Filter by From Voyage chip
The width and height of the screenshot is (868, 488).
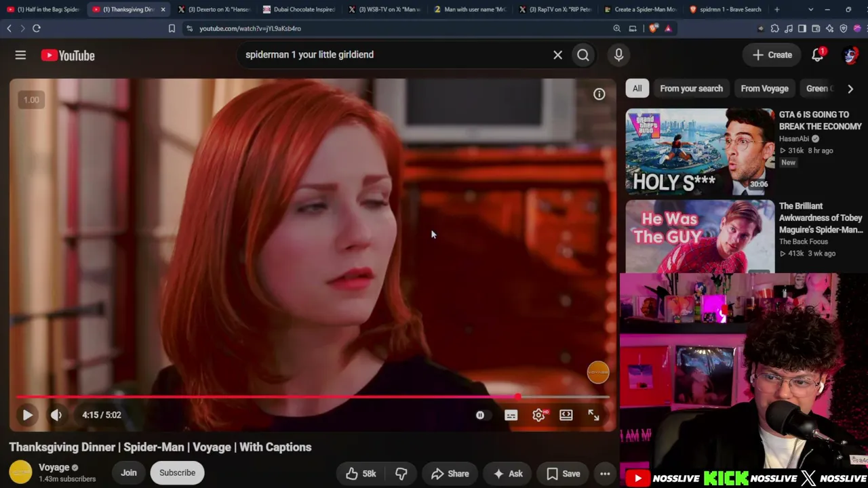coord(764,89)
